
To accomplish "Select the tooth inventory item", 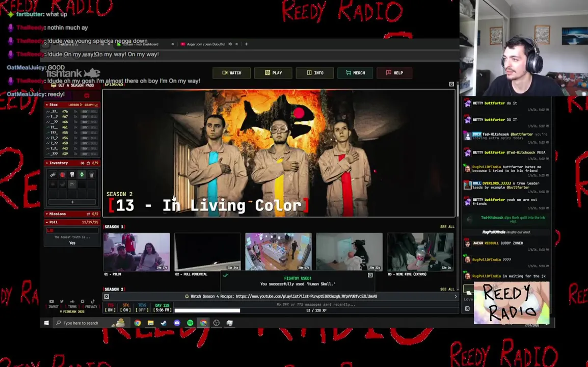I will (x=72, y=174).
